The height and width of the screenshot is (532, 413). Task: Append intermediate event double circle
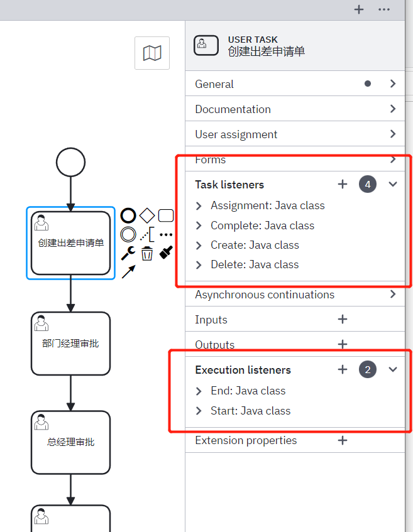click(128, 234)
